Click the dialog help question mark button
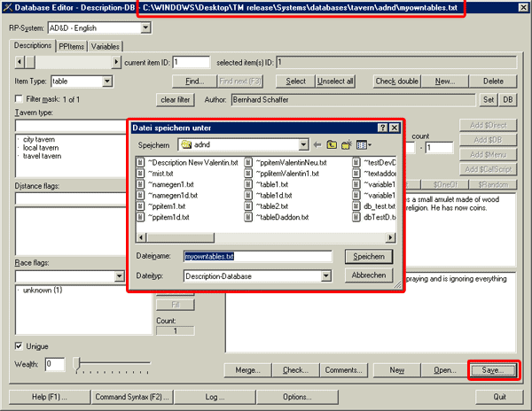Viewport: 532px width, 411px height. click(382, 128)
